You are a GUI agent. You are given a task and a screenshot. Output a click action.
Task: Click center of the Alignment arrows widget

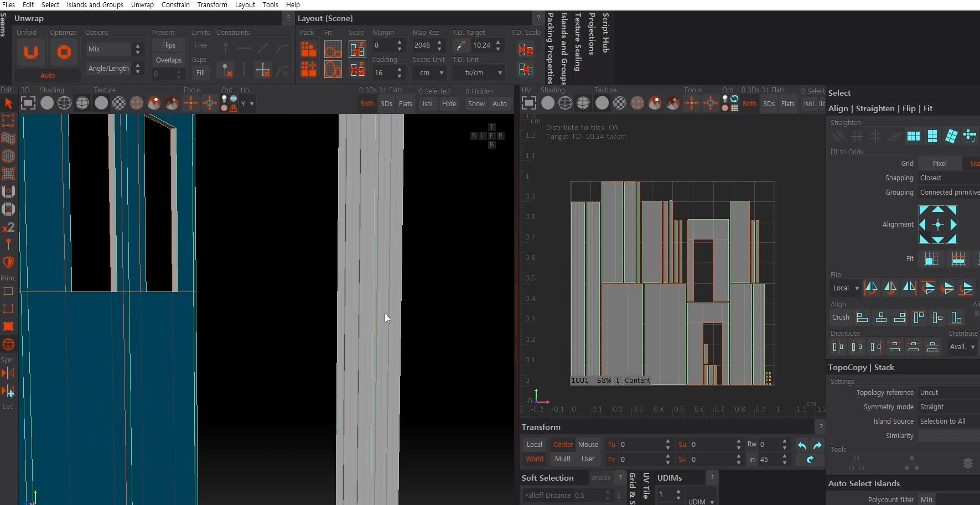[937, 225]
